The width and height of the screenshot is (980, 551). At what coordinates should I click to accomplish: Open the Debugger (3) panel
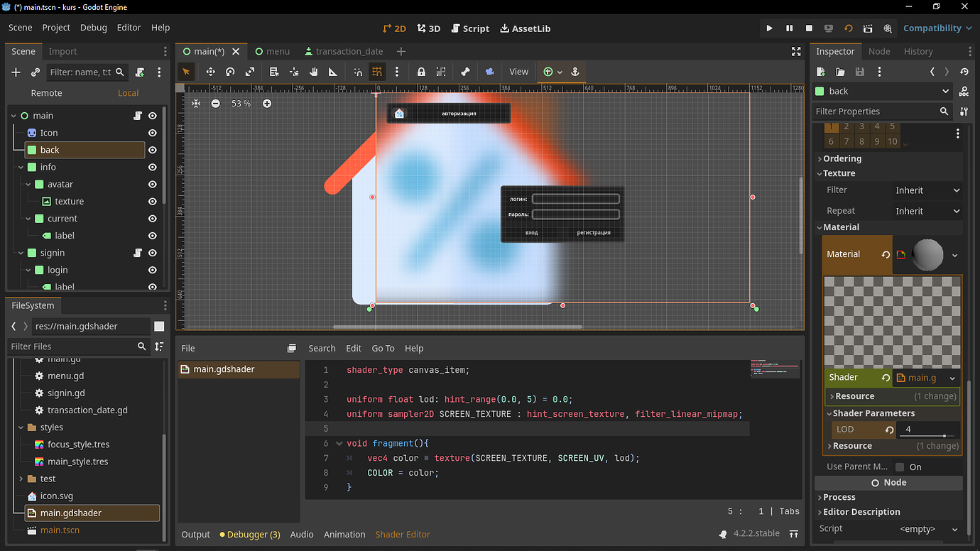(250, 534)
